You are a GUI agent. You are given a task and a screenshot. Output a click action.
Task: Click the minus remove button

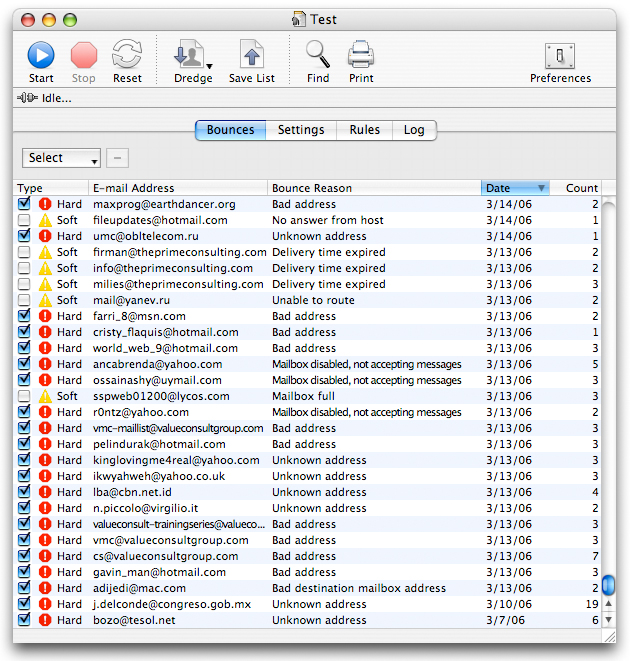[117, 158]
